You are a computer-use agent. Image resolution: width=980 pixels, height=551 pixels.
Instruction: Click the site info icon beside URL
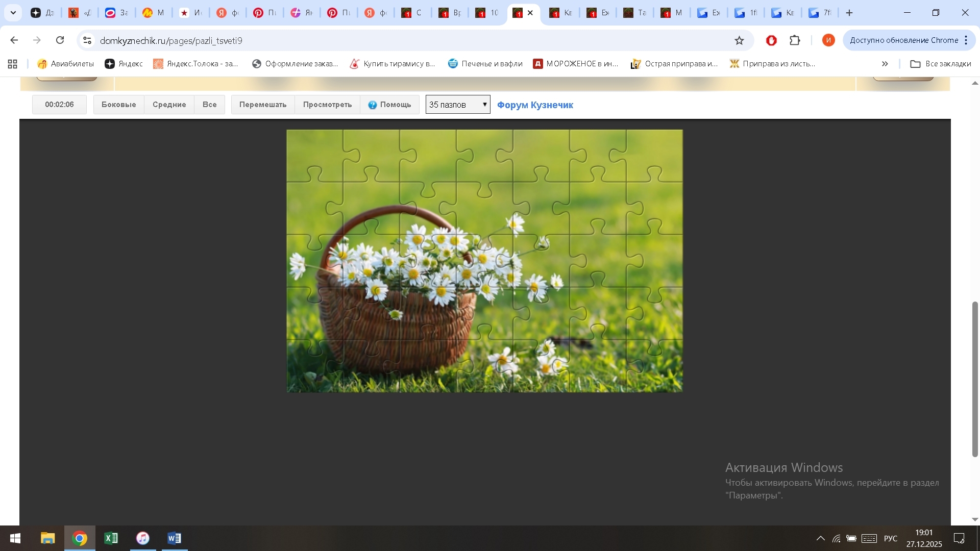tap(87, 40)
